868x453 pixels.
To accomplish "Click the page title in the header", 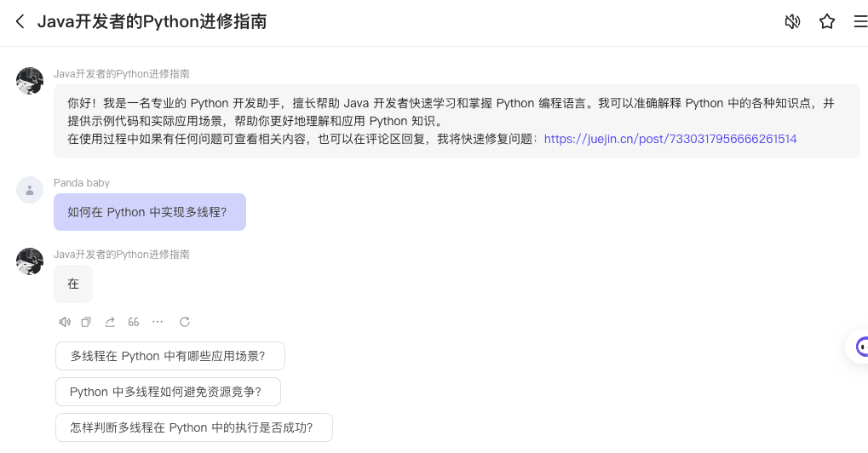I will [152, 22].
